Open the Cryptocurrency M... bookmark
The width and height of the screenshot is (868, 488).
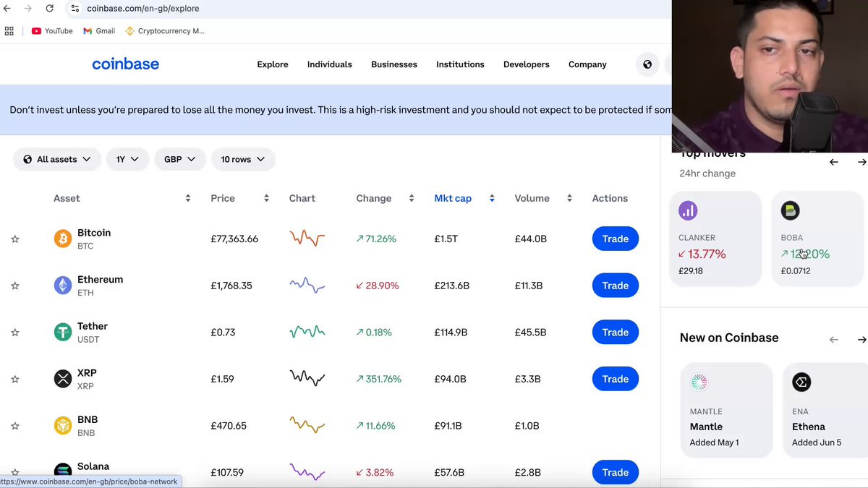165,31
